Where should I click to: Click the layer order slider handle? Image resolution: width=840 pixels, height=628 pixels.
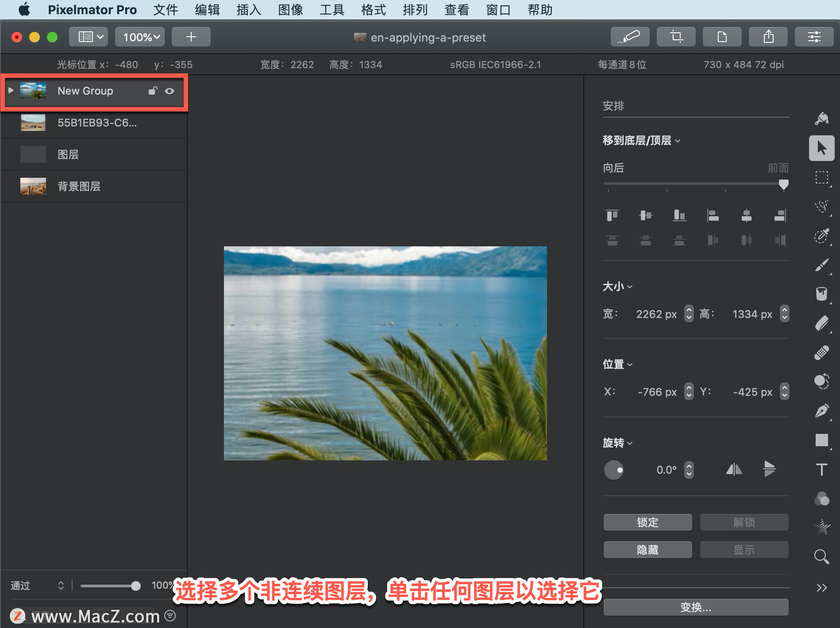pos(783,184)
